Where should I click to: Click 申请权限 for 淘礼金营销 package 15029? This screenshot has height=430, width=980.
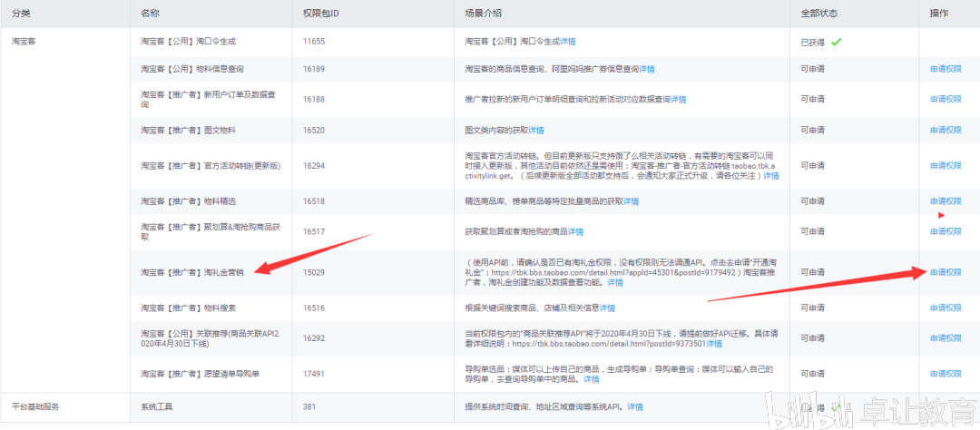[946, 272]
